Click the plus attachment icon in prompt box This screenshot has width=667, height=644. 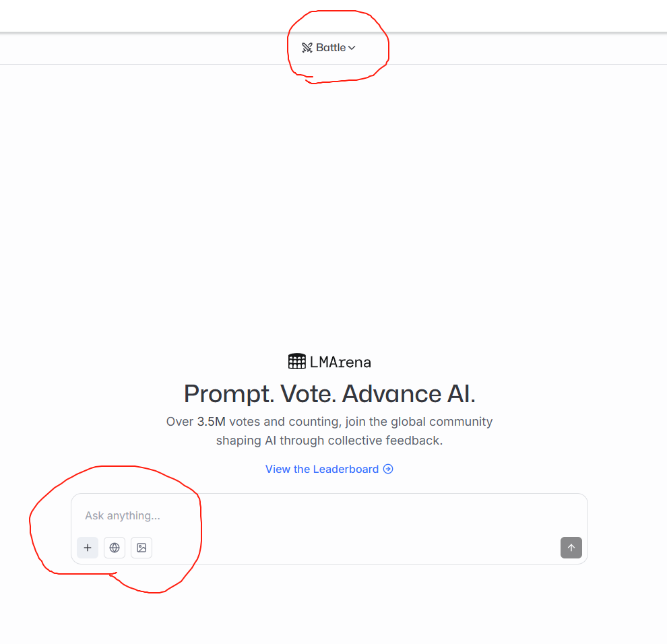click(88, 548)
